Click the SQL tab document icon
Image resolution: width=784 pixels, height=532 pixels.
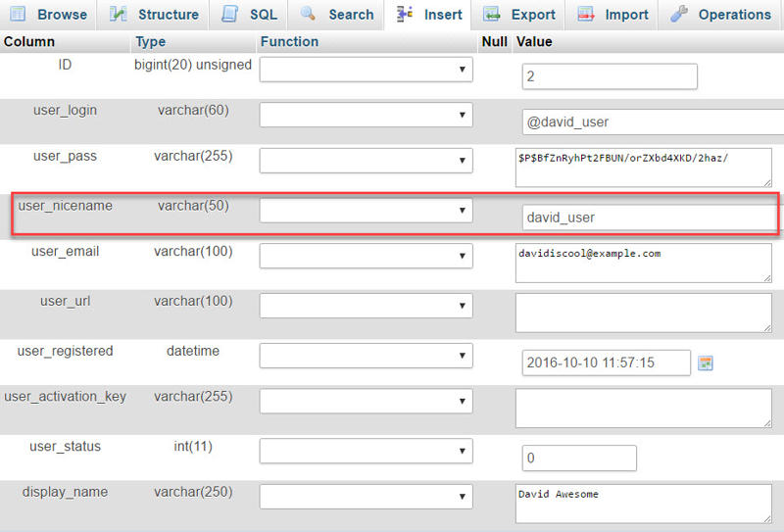[x=230, y=14]
